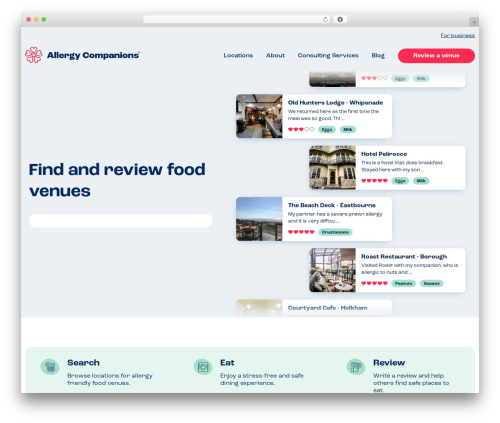Image resolution: width=500 pixels, height=423 pixels.
Task: Click Old Hunters Lodge interior photo
Action: [259, 116]
